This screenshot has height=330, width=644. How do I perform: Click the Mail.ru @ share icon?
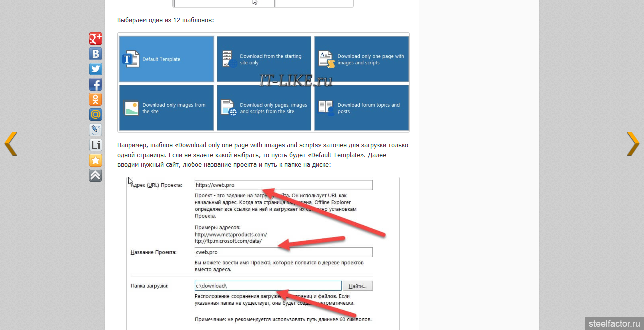click(95, 115)
